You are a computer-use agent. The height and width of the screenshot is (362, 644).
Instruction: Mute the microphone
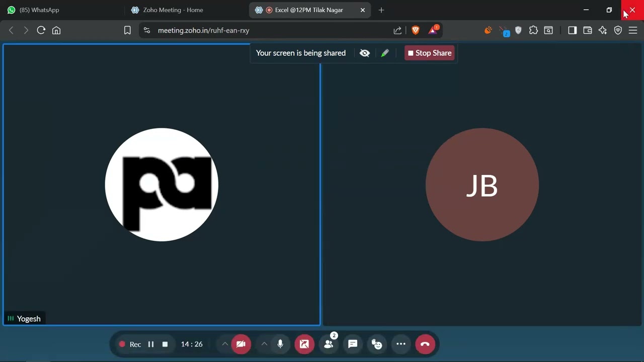(x=280, y=344)
